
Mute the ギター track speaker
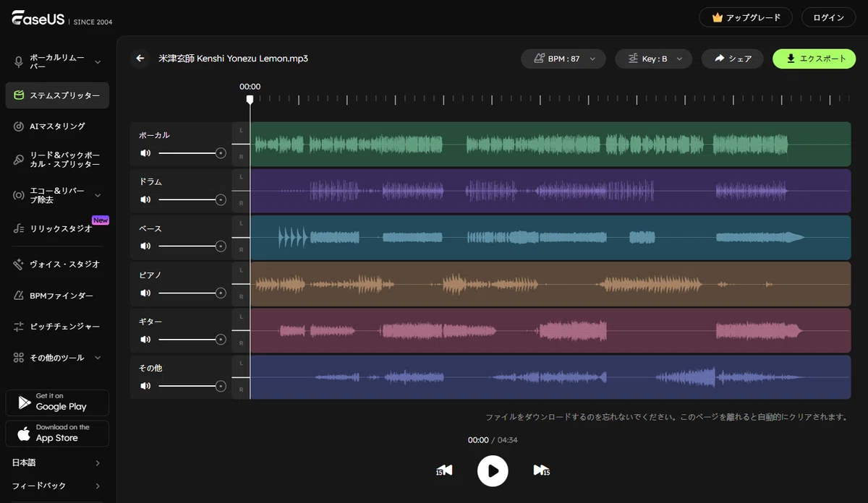point(145,340)
